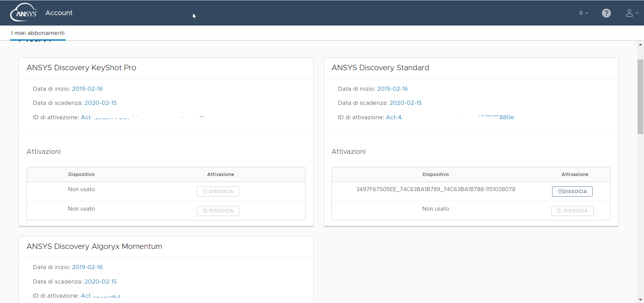644x303 pixels.
Task: Click the 'Account' title in header
Action: 59,13
